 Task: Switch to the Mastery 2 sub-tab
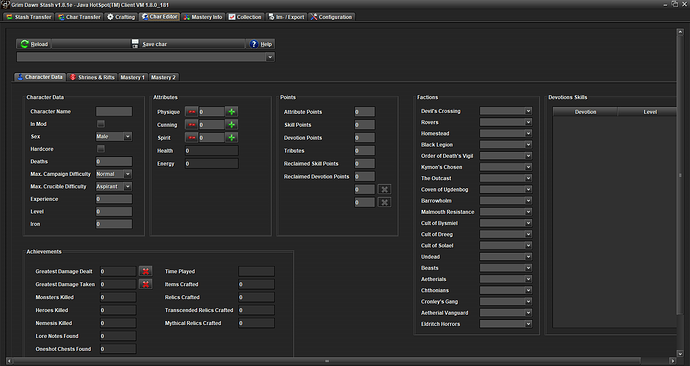(x=163, y=77)
